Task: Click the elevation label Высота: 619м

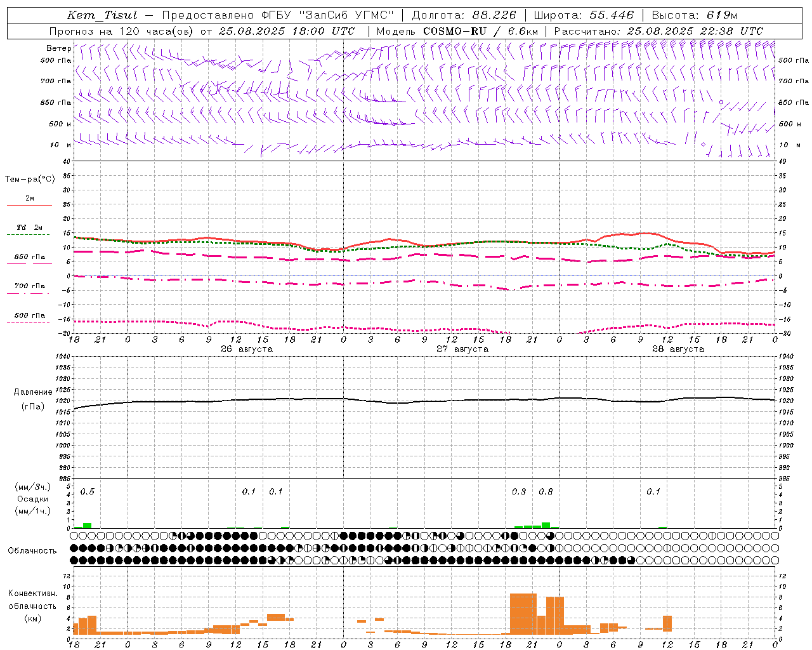Action: point(695,15)
